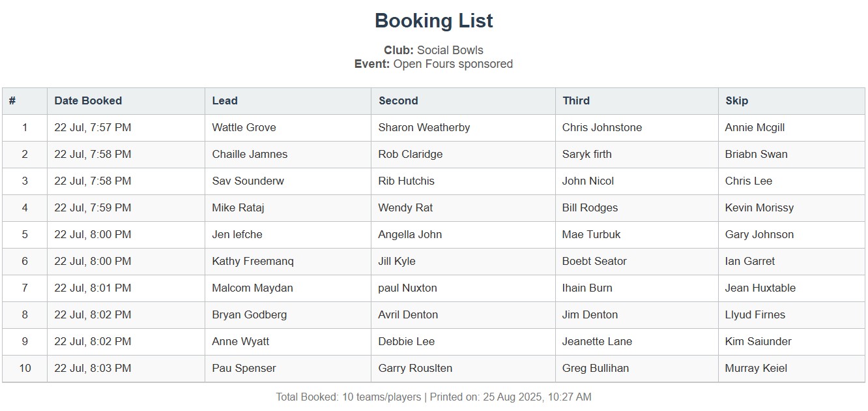
Task: Click skip name Annie Mcgill
Action: click(x=755, y=128)
